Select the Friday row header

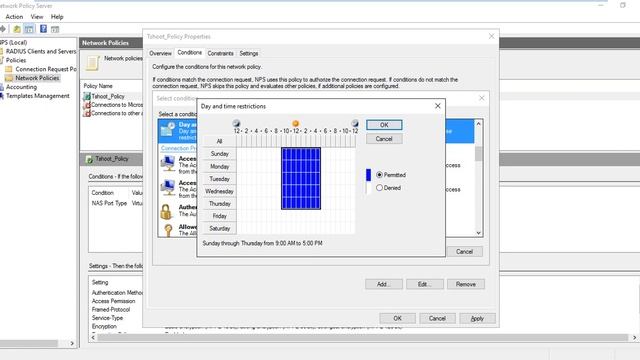coord(220,216)
